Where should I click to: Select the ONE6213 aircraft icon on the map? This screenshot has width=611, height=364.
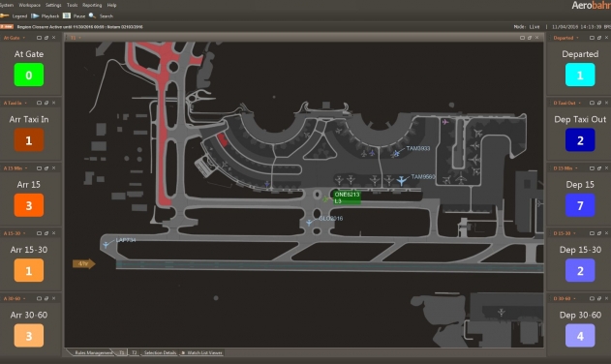coord(326,199)
